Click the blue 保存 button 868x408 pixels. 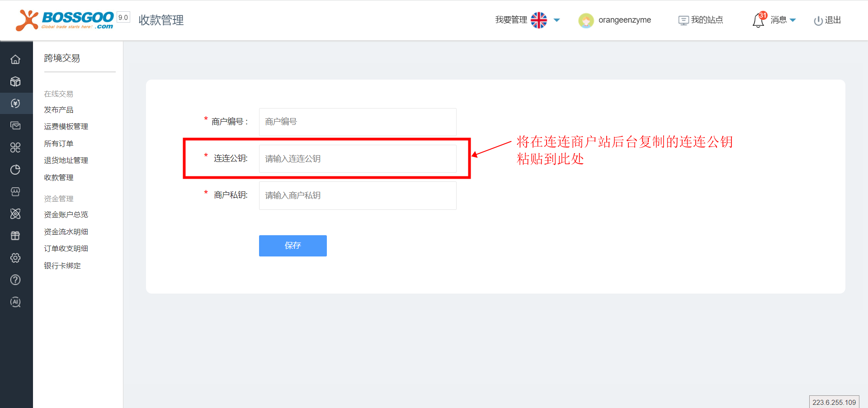point(293,246)
